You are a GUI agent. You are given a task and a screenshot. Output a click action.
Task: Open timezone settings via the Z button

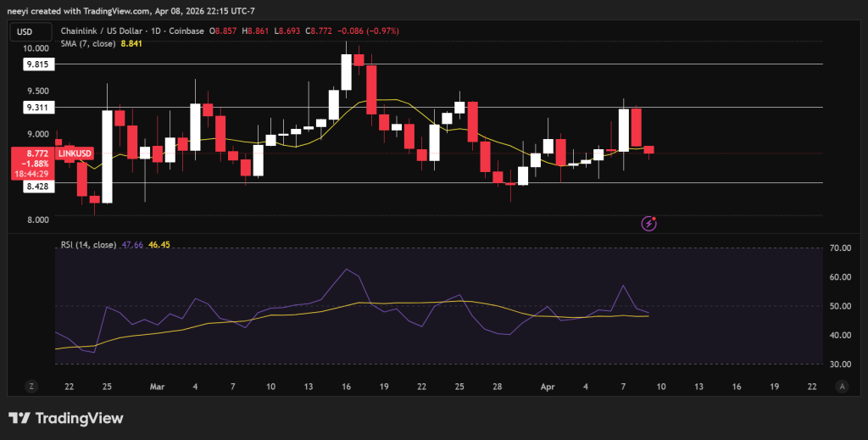(31, 386)
